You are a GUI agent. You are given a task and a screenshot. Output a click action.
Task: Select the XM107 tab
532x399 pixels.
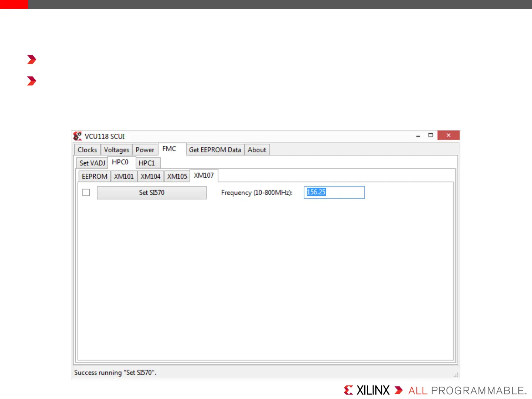(x=204, y=175)
